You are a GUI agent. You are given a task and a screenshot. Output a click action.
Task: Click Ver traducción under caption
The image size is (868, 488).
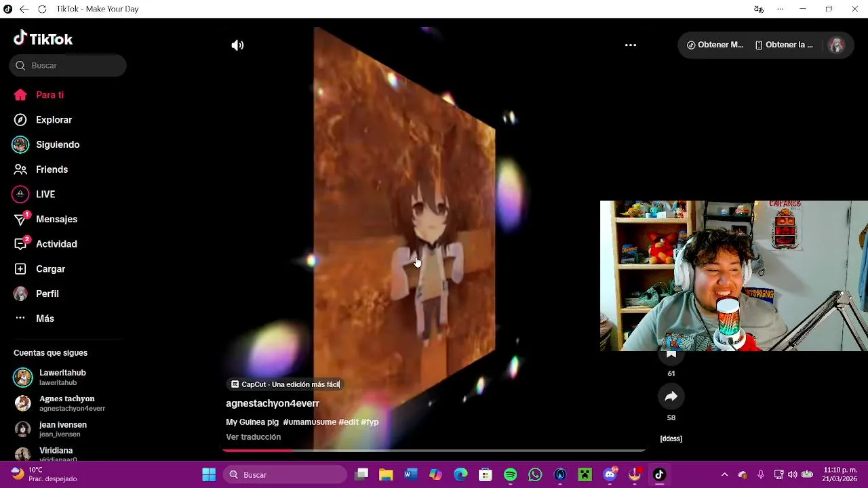click(254, 437)
